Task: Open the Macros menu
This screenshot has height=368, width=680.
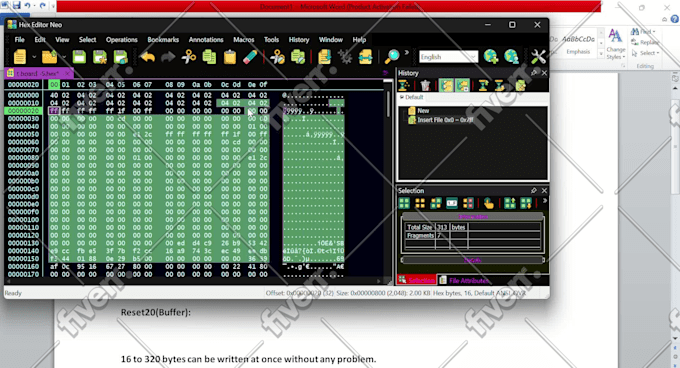Action: 244,39
